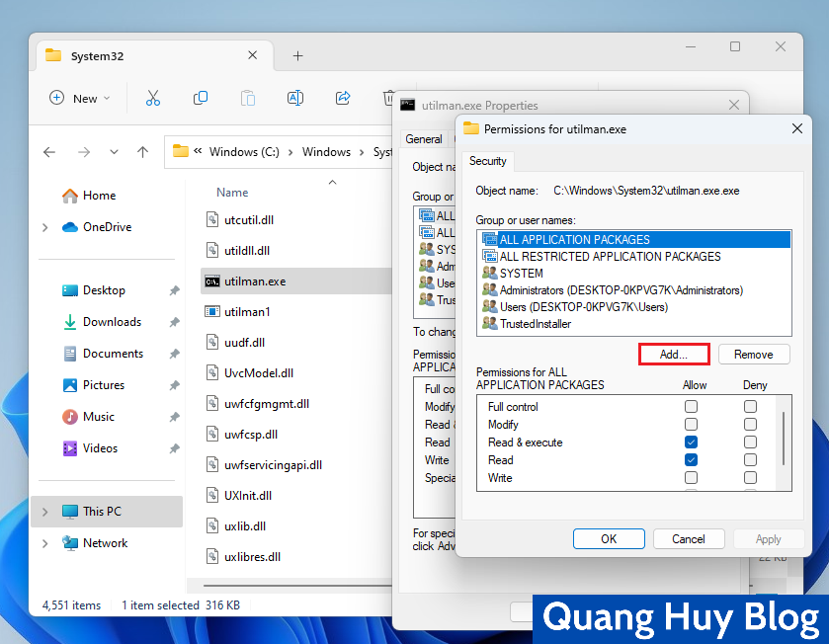The height and width of the screenshot is (644, 829).
Task: Close the Permissions for utilman.exe dialog
Action: pyautogui.click(x=797, y=128)
